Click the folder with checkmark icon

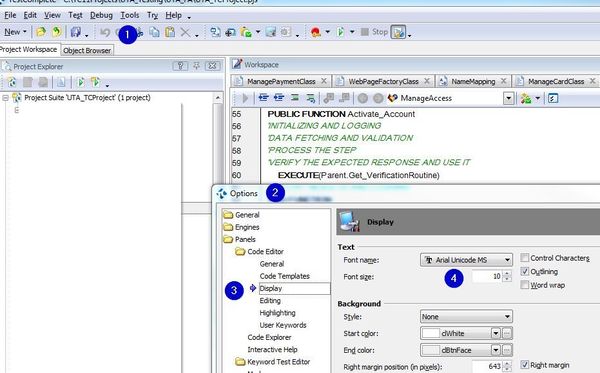246,32
